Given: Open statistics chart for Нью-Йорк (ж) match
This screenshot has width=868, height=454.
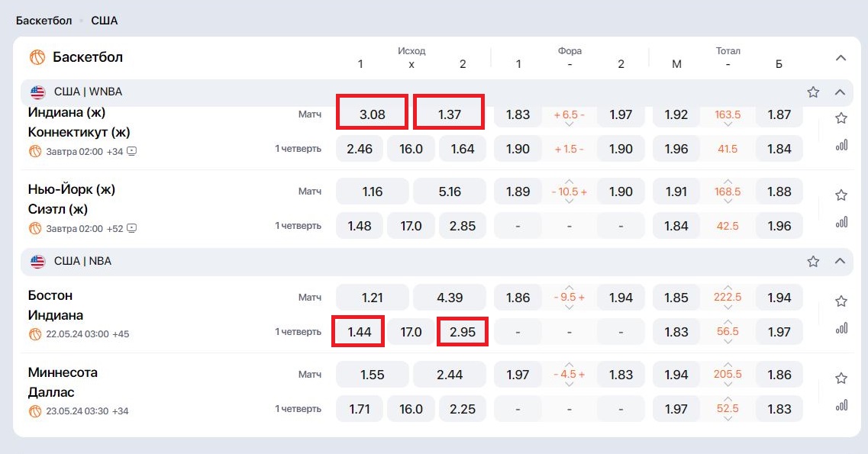Looking at the screenshot, I should click(x=841, y=222).
